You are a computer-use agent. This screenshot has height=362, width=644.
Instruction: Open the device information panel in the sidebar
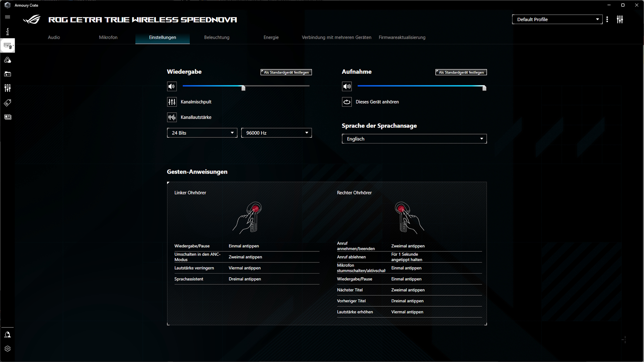click(x=7, y=31)
